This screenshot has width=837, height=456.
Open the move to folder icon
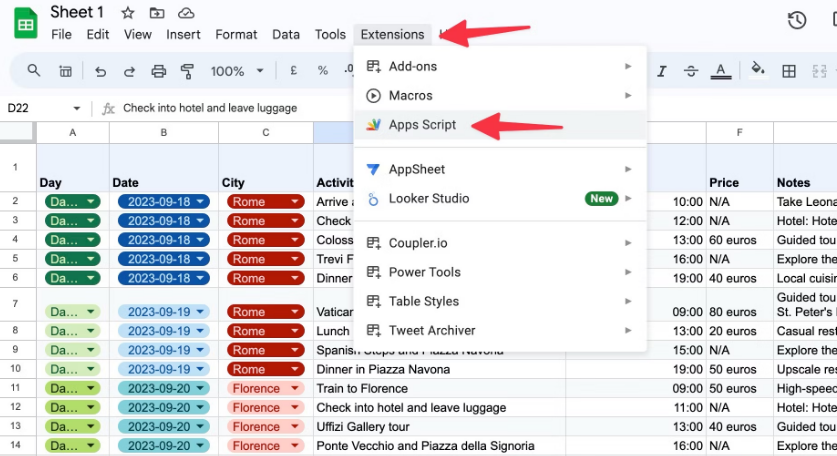point(156,13)
